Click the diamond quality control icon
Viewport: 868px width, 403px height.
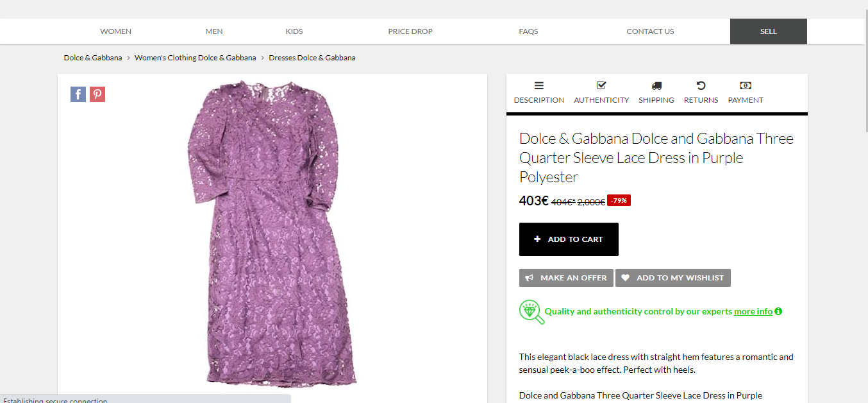(531, 312)
